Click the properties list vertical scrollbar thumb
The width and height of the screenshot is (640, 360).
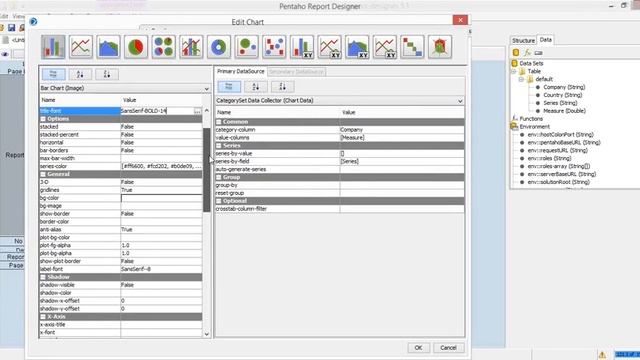[x=207, y=170]
